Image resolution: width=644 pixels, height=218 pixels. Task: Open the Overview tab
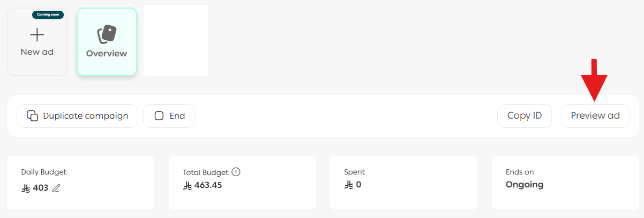pyautogui.click(x=107, y=42)
